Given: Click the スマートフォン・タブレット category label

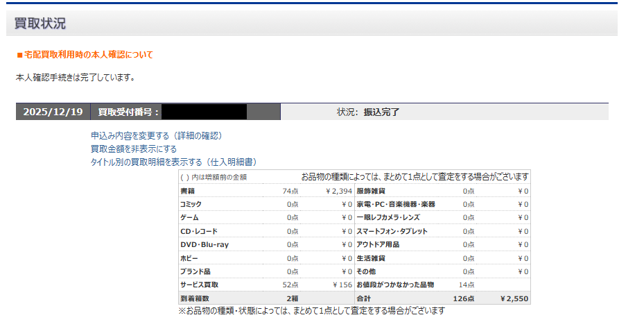Looking at the screenshot, I should point(392,231).
